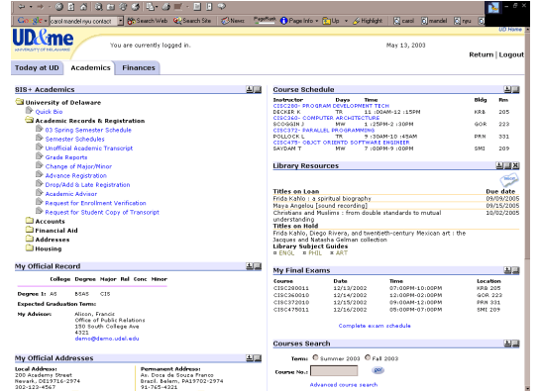Minimize the Library Resources channel

(507, 165)
